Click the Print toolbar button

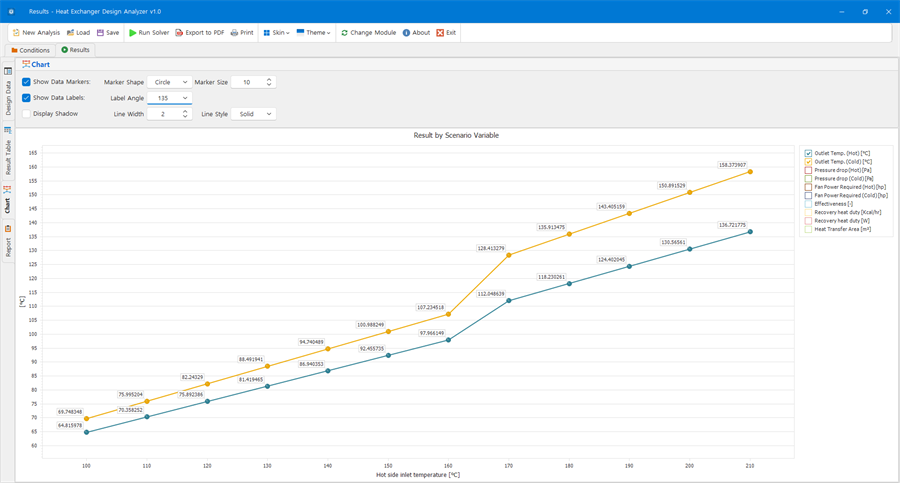[x=242, y=33]
